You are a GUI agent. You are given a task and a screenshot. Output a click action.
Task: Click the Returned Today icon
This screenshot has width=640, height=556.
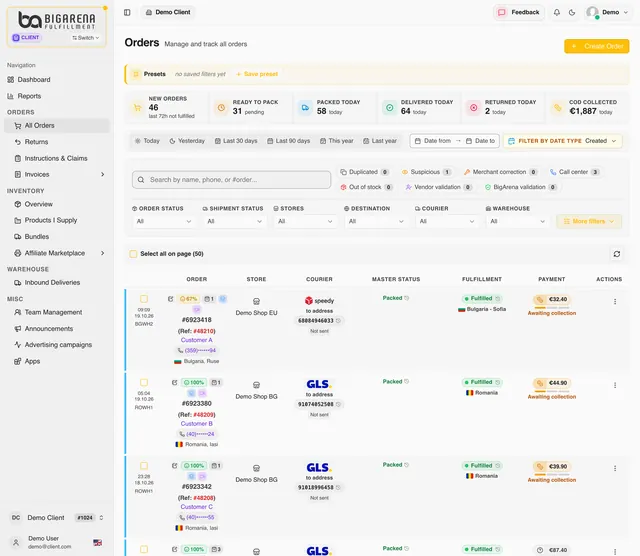point(473,108)
